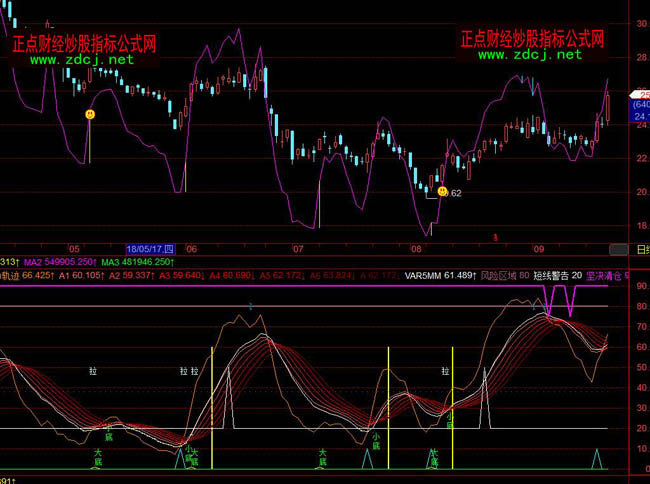Click the left 正点财经炒股指标公式网 red title
Viewport: 650px width, 484px height.
(84, 43)
